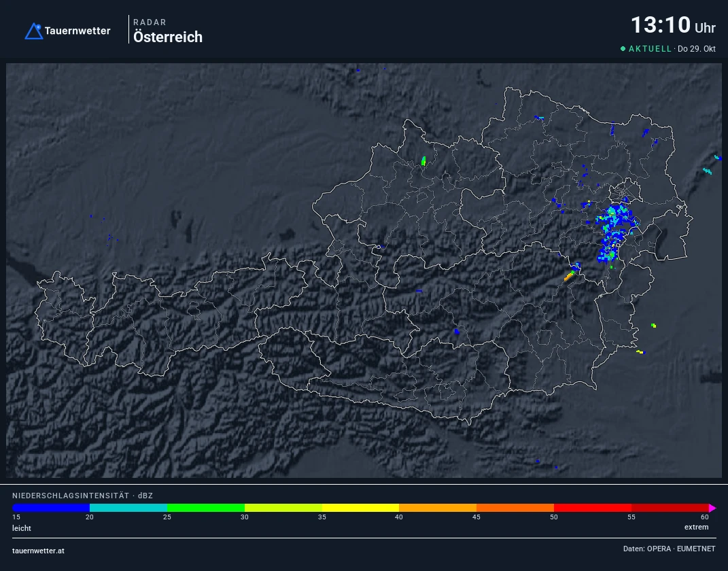728x571 pixels.
Task: Click the orange radar echo streak in Styria
Action: (x=569, y=277)
